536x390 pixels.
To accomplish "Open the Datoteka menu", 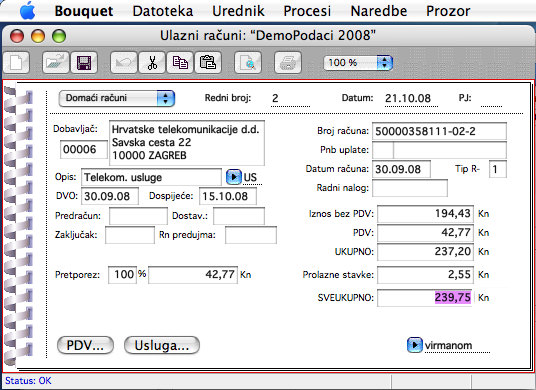I will coord(163,11).
